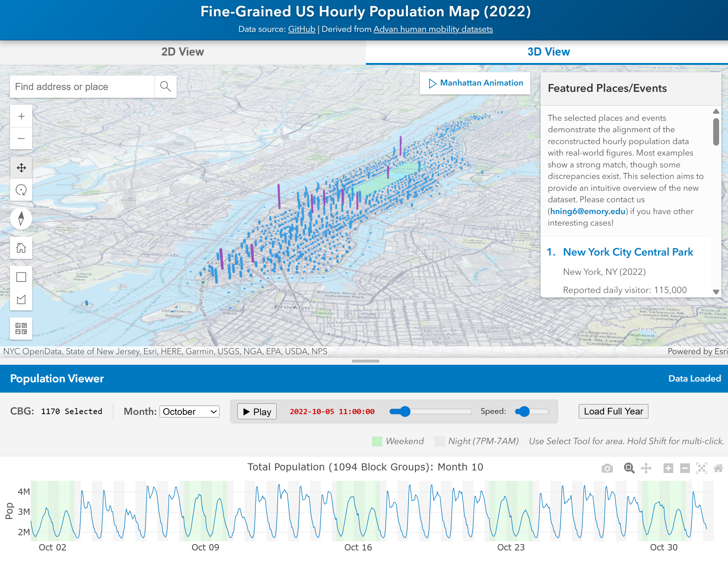Select the pan navigation tool
728x563 pixels.
click(x=21, y=168)
